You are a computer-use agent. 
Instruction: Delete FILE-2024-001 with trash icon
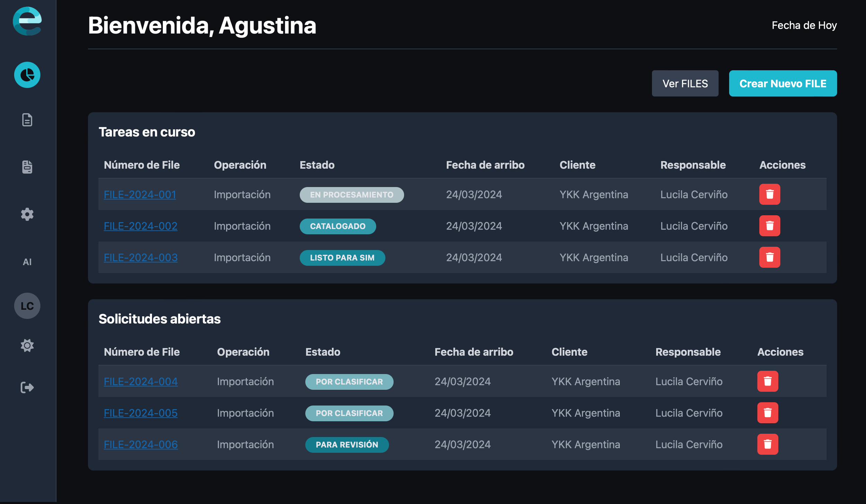(x=769, y=194)
